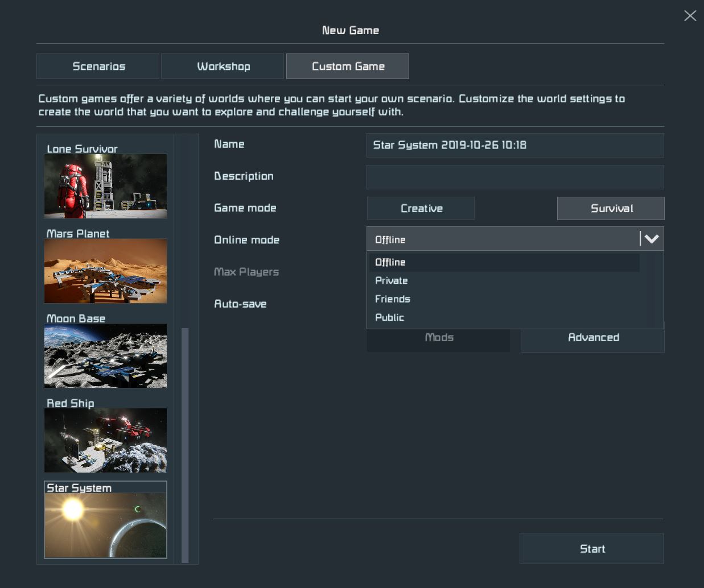Click the Online mode combo box field
This screenshot has width=704, height=588.
[x=515, y=239]
